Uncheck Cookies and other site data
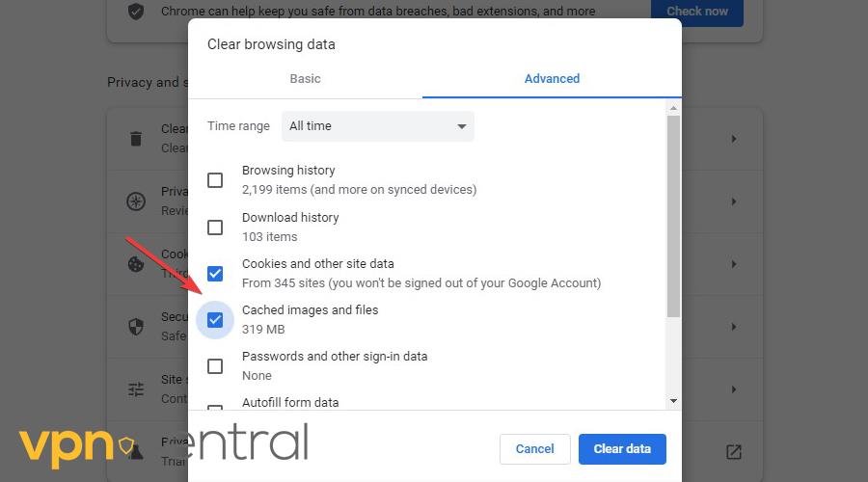The image size is (868, 482). pyautogui.click(x=215, y=274)
